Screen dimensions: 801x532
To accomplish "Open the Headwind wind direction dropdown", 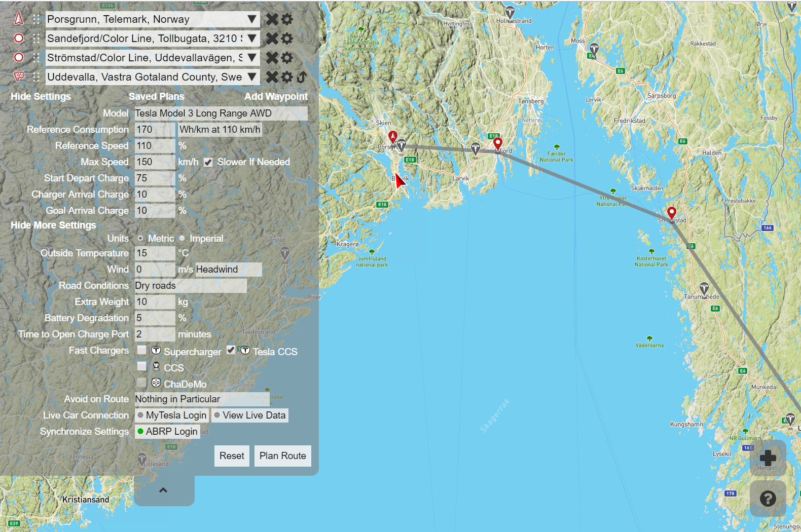I will click(228, 270).
